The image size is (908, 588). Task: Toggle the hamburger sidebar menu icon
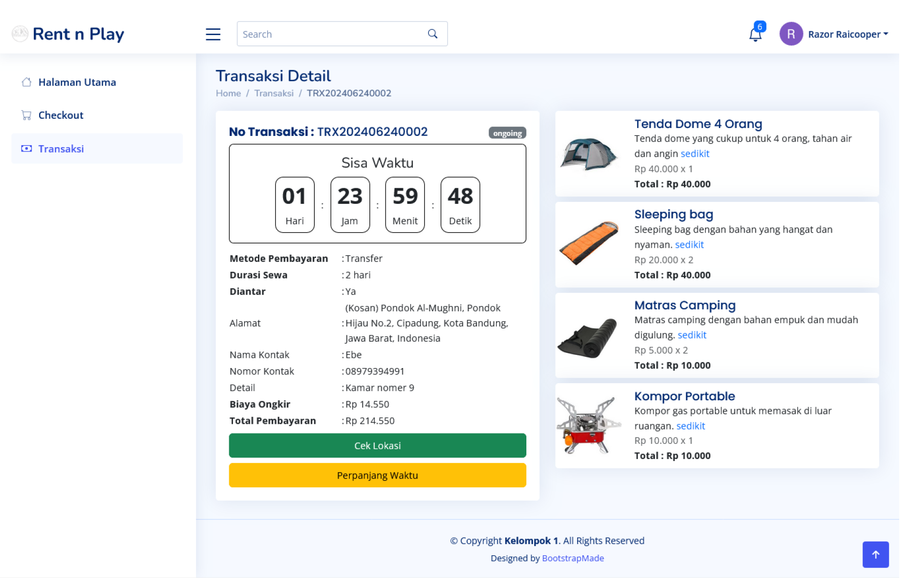[213, 34]
